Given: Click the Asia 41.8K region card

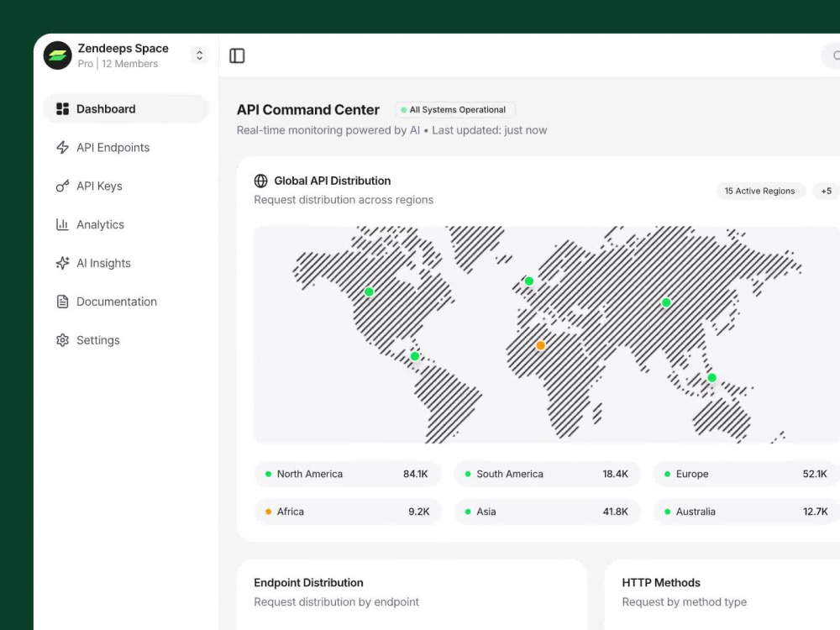Looking at the screenshot, I should pyautogui.click(x=547, y=512).
